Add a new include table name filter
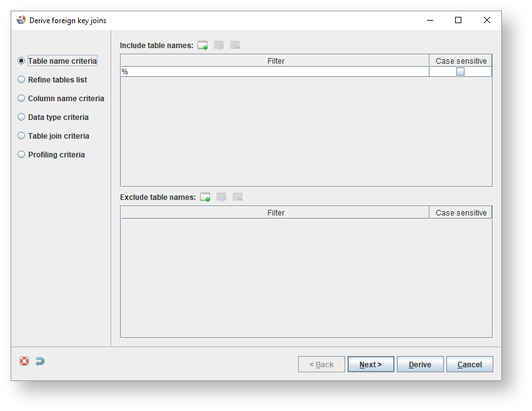Image resolution: width=532 pixels, height=411 pixels. tap(203, 45)
